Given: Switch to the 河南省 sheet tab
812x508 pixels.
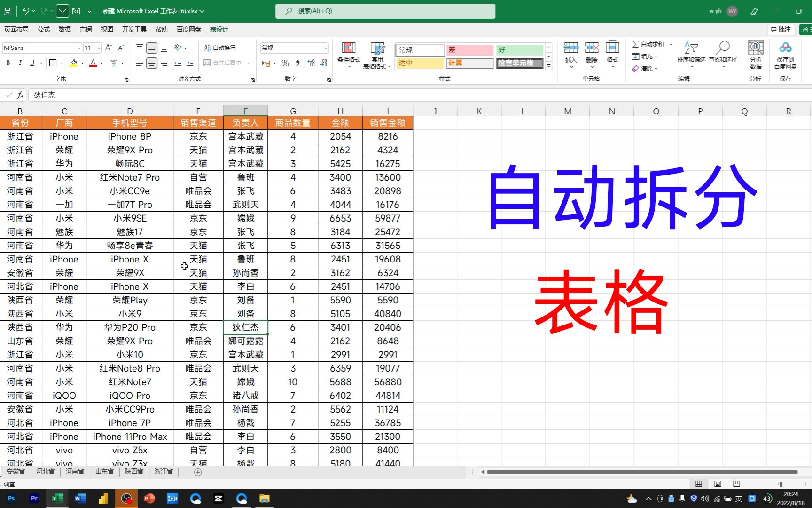Looking at the screenshot, I should tap(75, 471).
